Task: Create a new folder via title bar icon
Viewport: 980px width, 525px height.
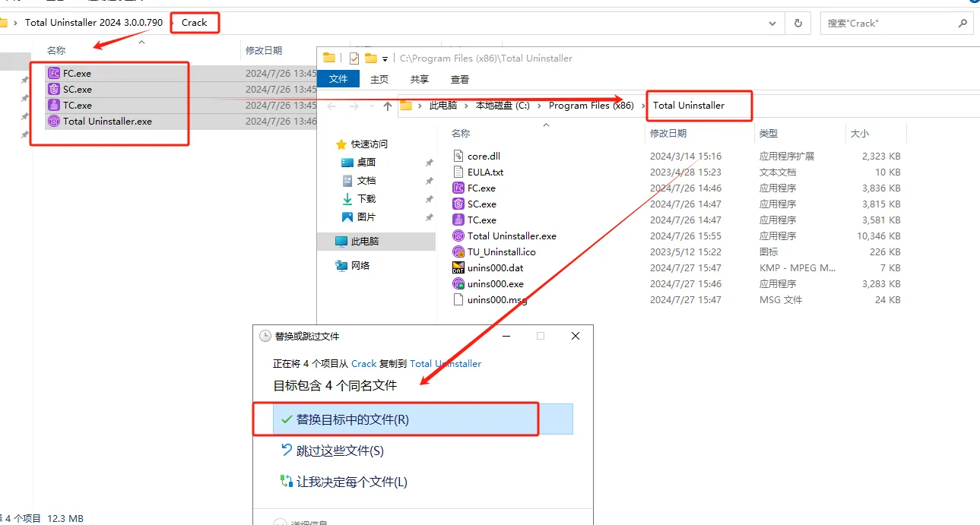Action: click(x=371, y=59)
